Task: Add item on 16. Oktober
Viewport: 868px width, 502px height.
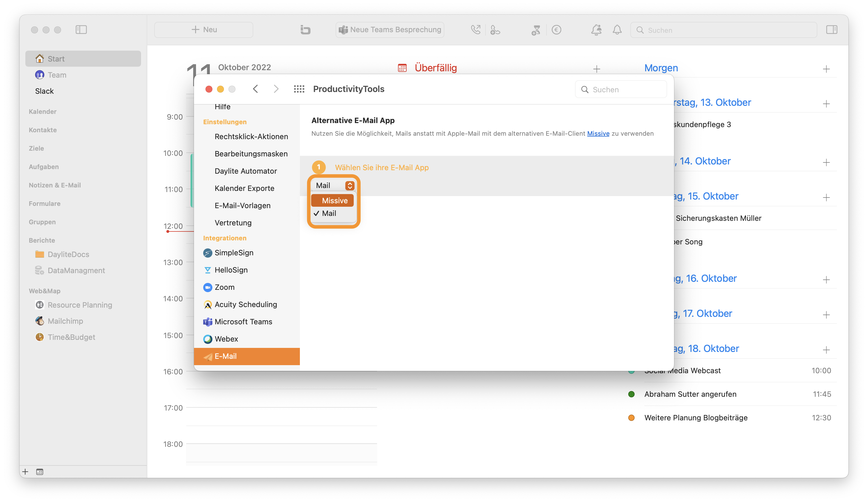Action: tap(826, 279)
